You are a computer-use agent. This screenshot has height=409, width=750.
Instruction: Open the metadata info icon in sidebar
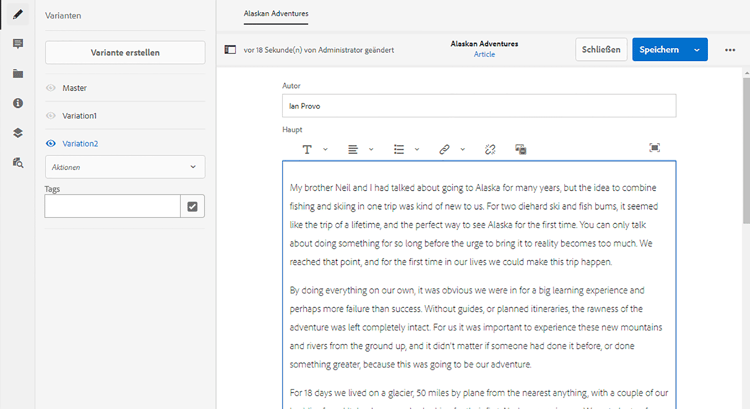(18, 103)
